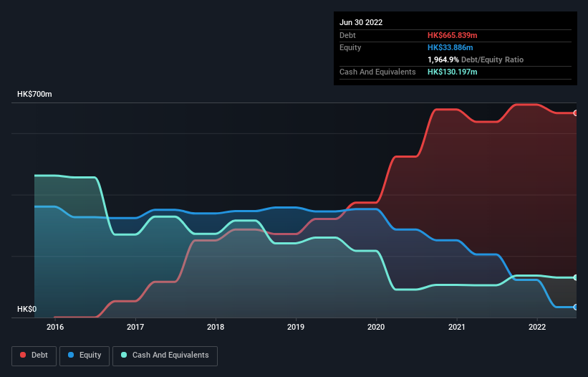588x377 pixels.
Task: Click the red Debt data point marker
Action: pos(576,113)
